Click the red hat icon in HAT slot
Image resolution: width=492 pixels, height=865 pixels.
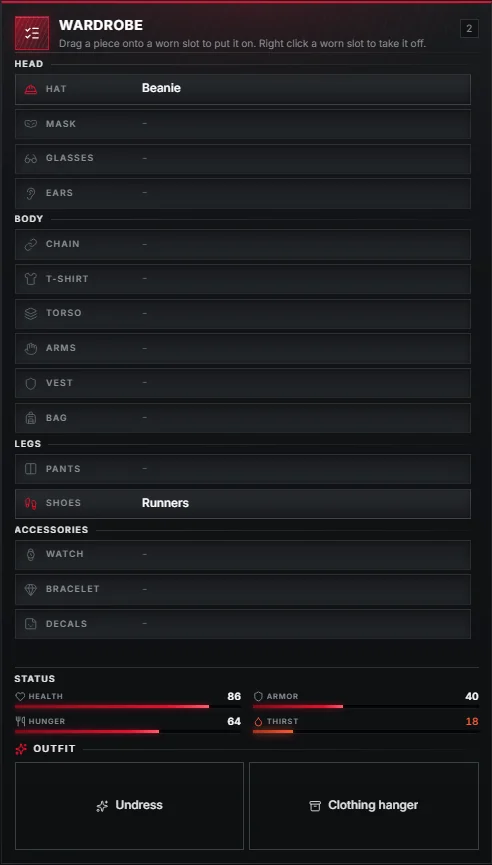coord(31,89)
